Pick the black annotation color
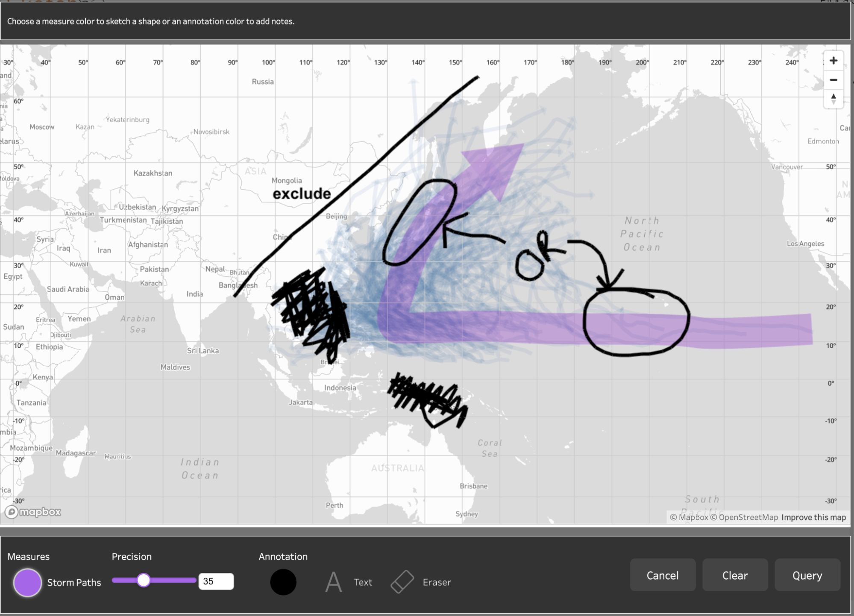Screen dimensions: 854x616 [x=283, y=582]
